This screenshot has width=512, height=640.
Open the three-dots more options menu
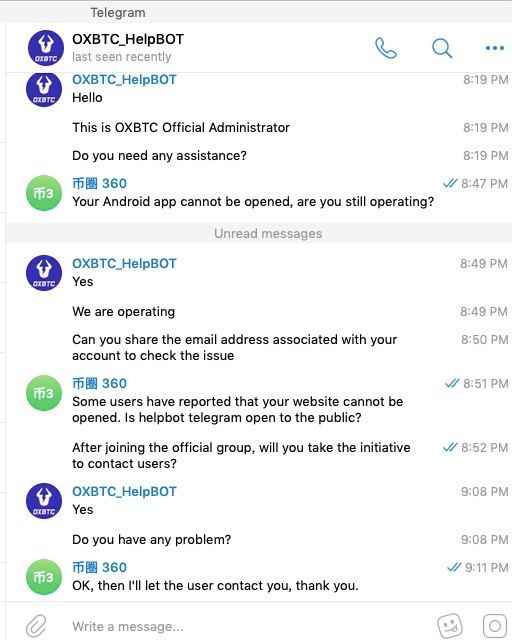494,48
